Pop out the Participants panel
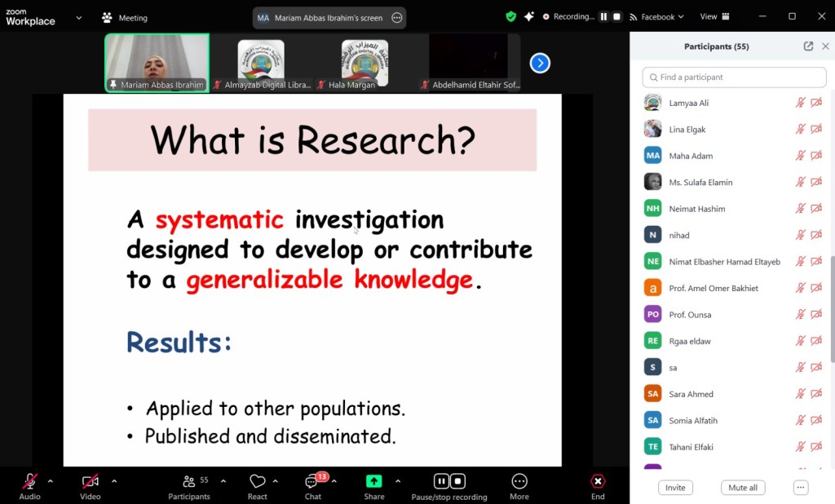835x504 pixels. (808, 46)
